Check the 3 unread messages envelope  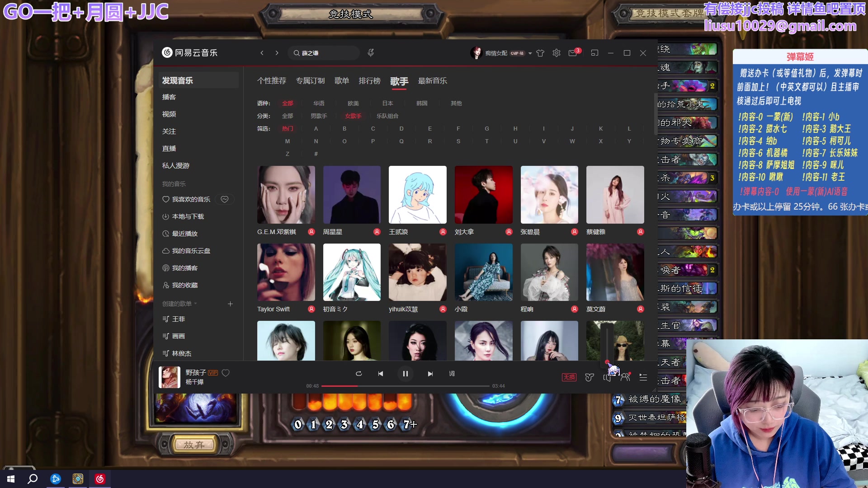click(x=572, y=53)
